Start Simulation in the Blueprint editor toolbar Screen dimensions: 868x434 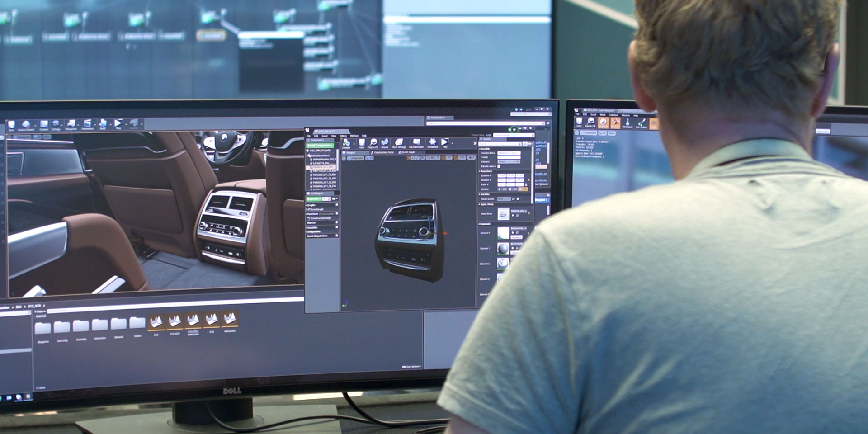click(433, 143)
